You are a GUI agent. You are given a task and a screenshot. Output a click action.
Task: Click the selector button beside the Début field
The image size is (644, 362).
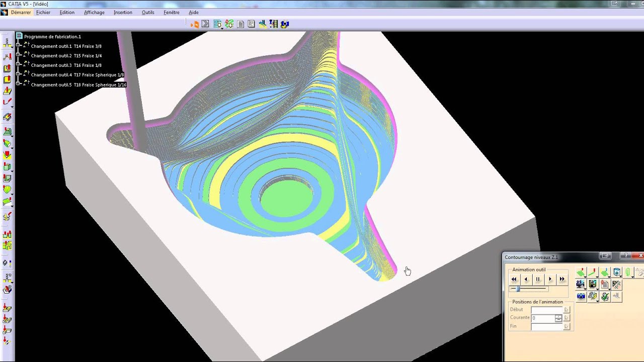click(566, 309)
